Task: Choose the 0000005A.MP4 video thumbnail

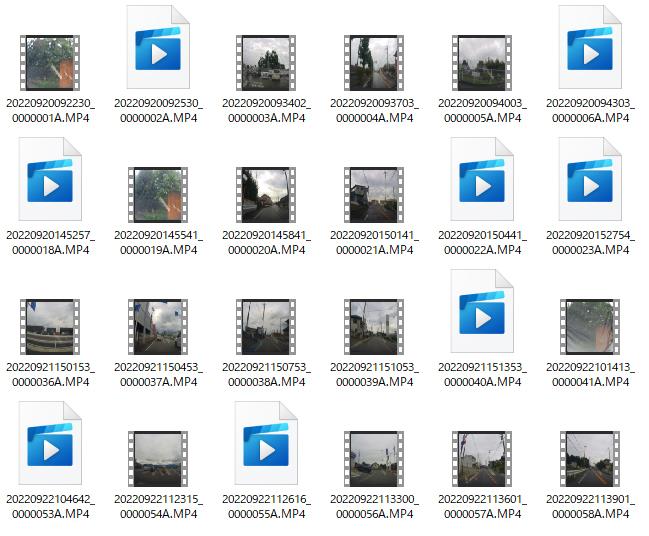Action: [482, 63]
